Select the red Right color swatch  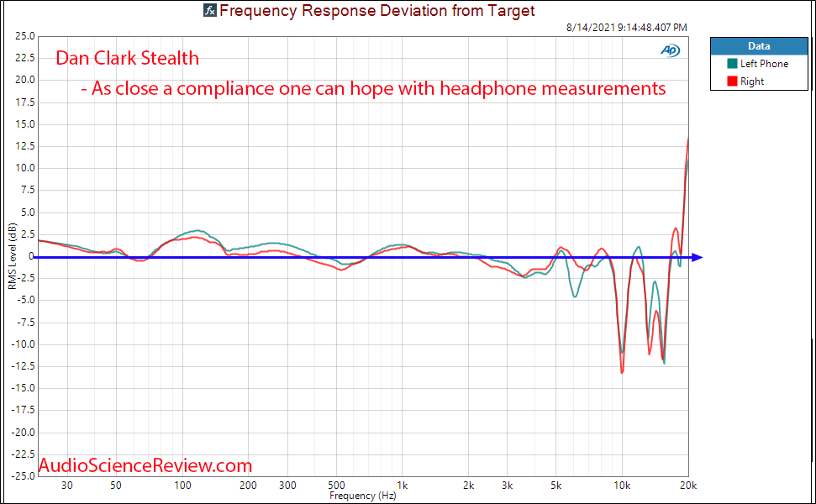pos(732,81)
